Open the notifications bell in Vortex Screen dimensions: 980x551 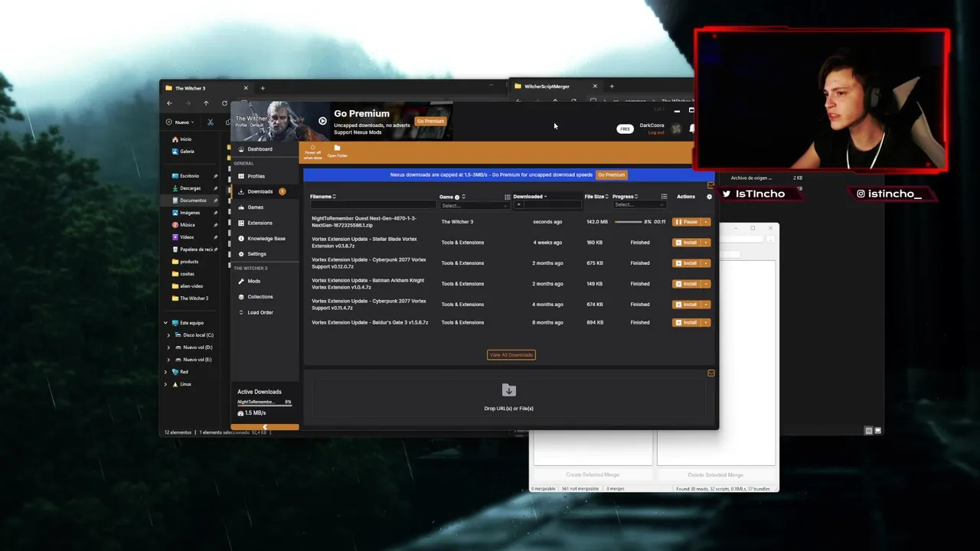tap(692, 129)
